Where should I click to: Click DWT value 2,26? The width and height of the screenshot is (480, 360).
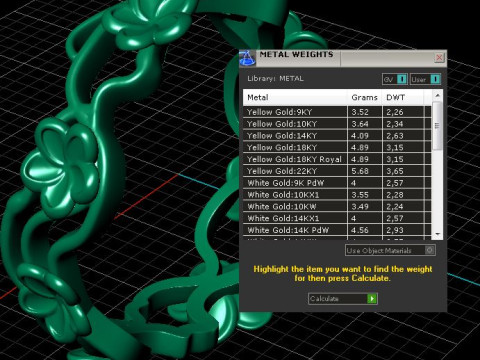pos(395,112)
